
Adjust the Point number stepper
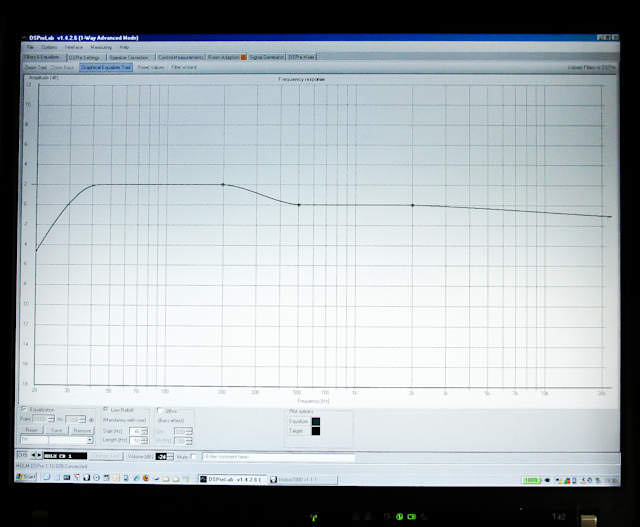coord(51,419)
